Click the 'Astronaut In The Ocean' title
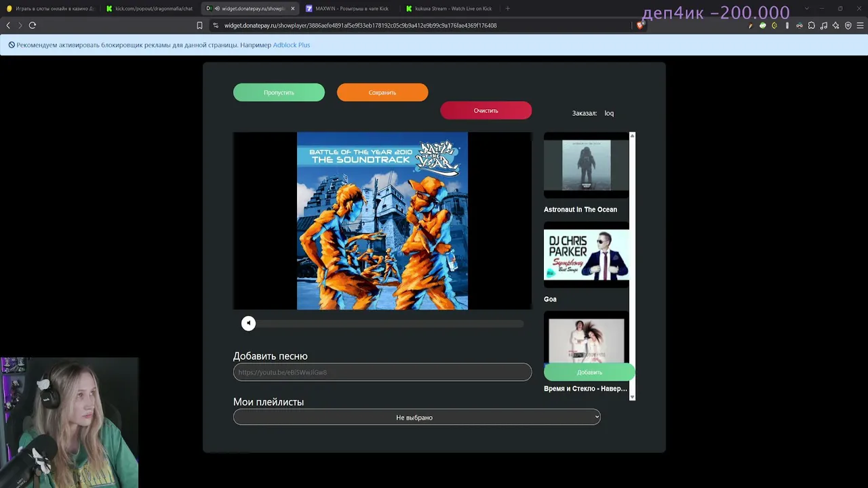Screen dimensions: 868x488 580,209
